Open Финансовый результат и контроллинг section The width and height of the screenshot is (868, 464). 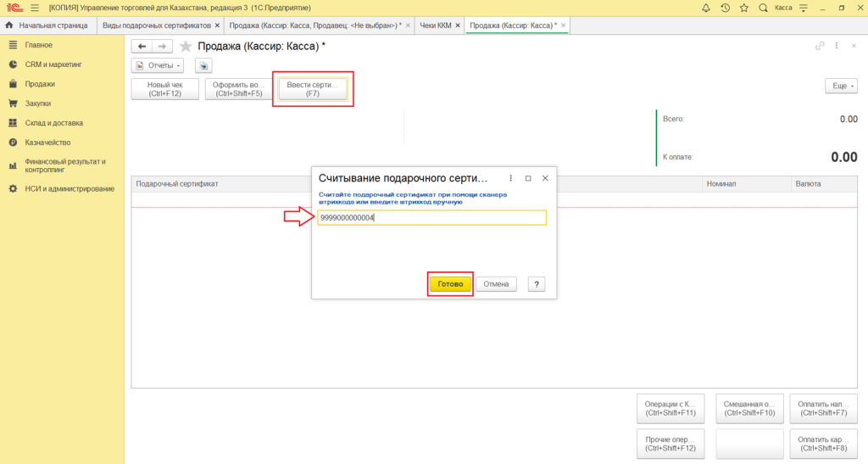tap(64, 165)
